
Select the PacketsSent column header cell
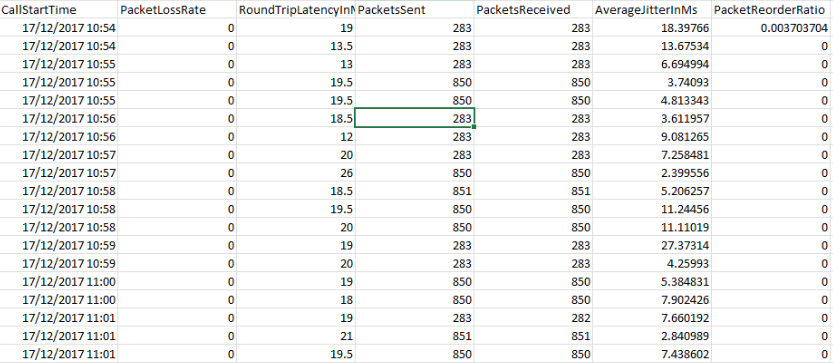coord(414,10)
